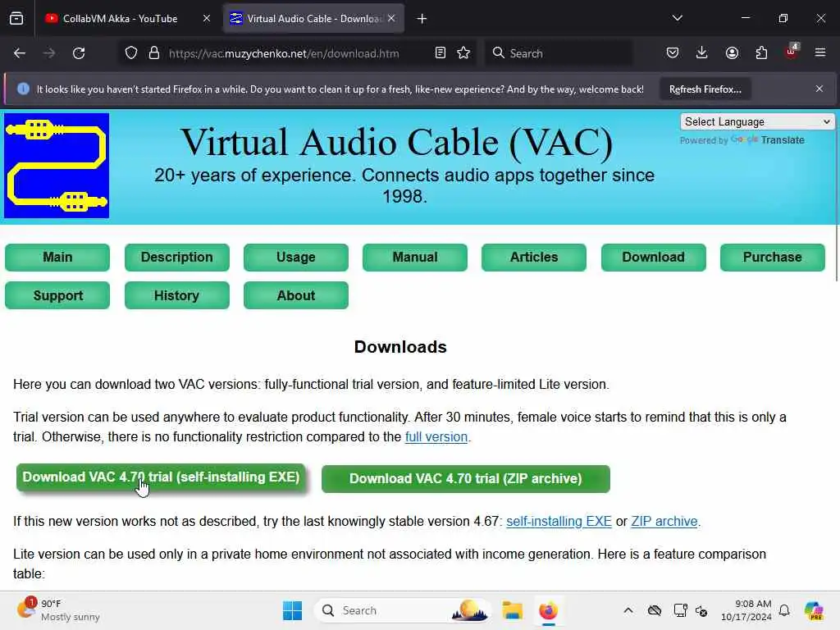The image size is (840, 630).
Task: Open the Manual page
Action: [x=414, y=258]
